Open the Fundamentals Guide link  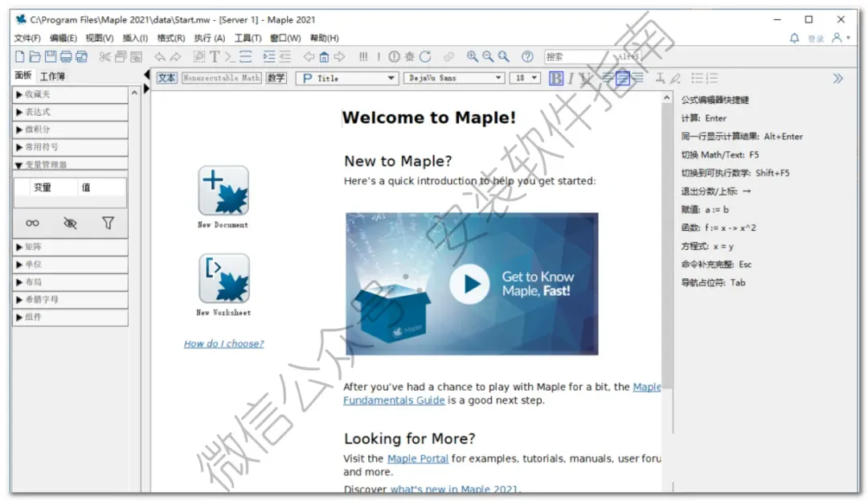394,400
